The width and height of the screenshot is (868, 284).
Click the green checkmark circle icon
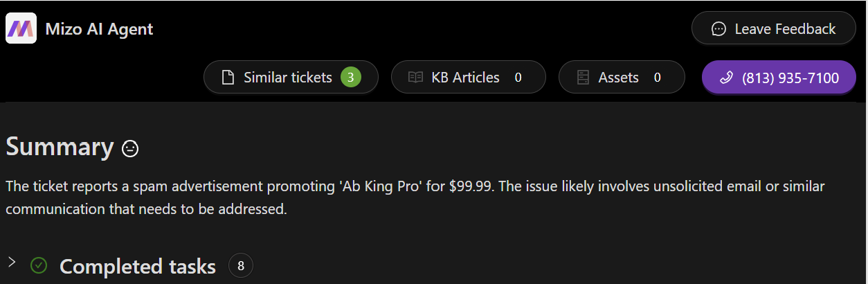(x=39, y=265)
